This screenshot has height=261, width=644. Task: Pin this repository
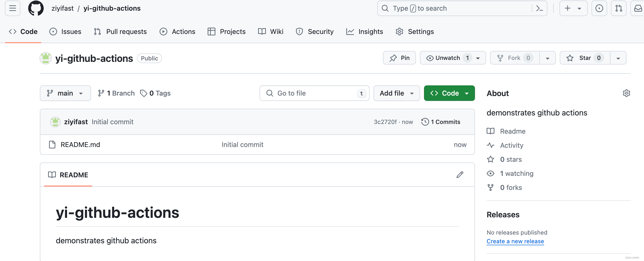[x=399, y=58]
